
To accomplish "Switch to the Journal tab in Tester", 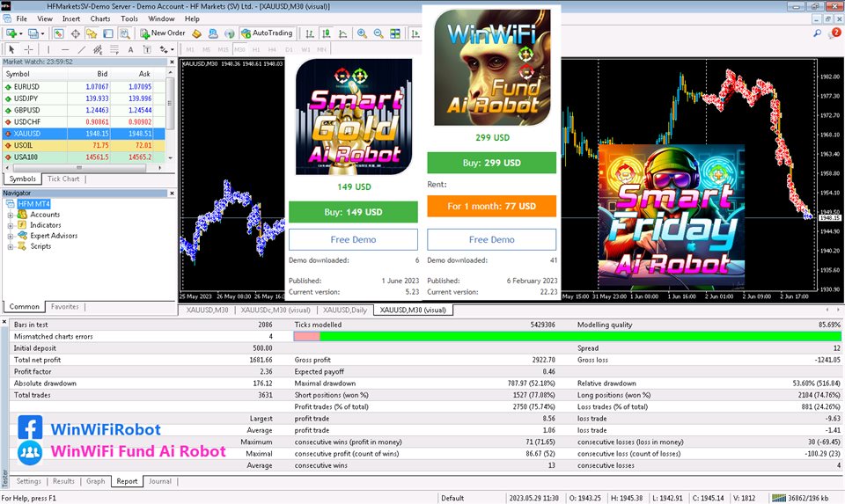I will [x=159, y=481].
